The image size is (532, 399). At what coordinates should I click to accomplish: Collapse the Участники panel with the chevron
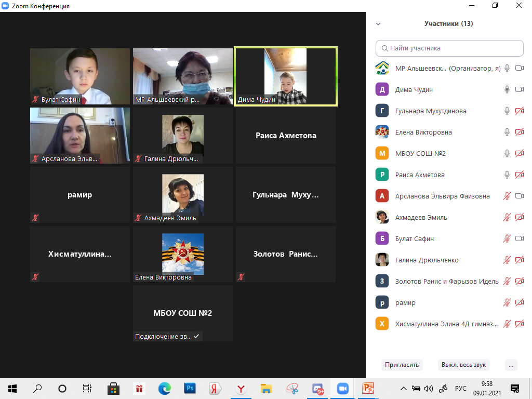click(x=378, y=24)
